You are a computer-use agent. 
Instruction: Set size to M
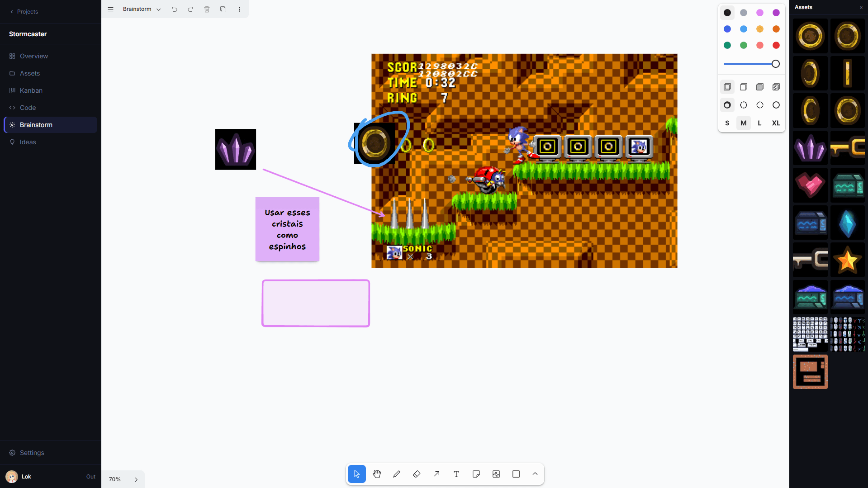tap(744, 123)
